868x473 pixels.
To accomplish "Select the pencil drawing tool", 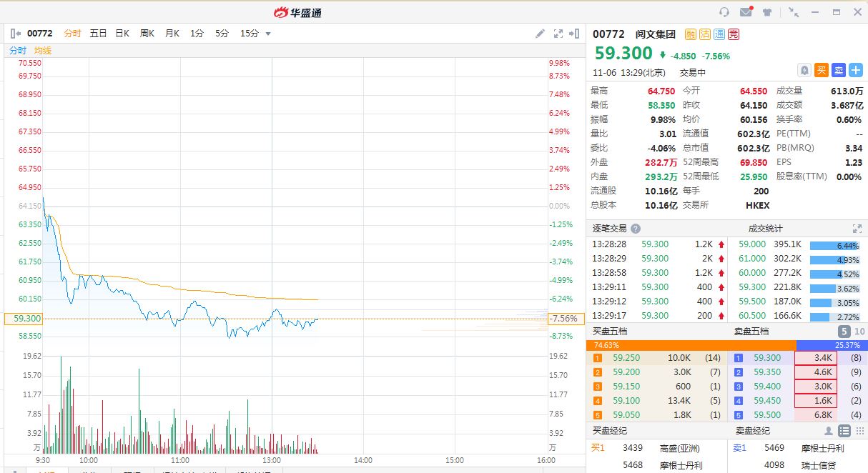I will tap(541, 34).
